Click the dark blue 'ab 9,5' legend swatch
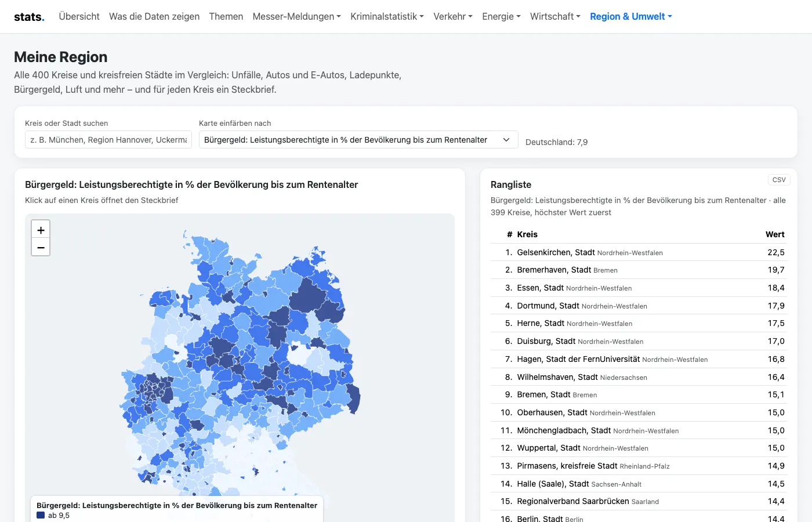This screenshot has width=812, height=522. click(x=41, y=515)
